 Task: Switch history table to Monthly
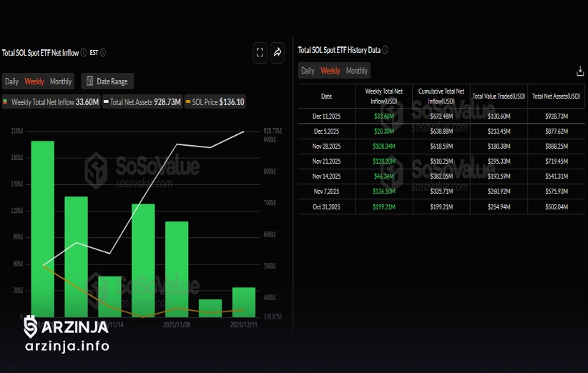coord(356,71)
